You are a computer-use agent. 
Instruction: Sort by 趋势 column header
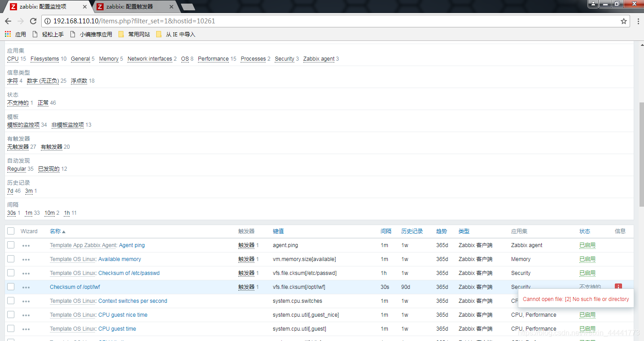tap(442, 231)
